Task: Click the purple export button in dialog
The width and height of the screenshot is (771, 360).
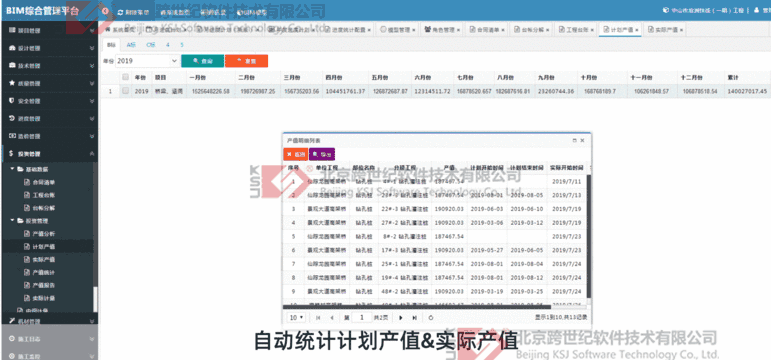Action: 322,154
